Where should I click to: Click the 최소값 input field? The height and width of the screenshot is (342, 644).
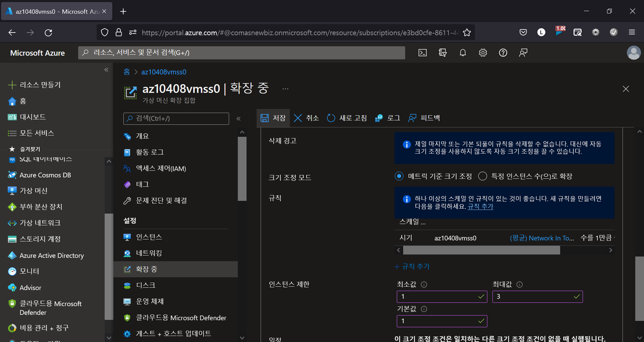point(442,297)
